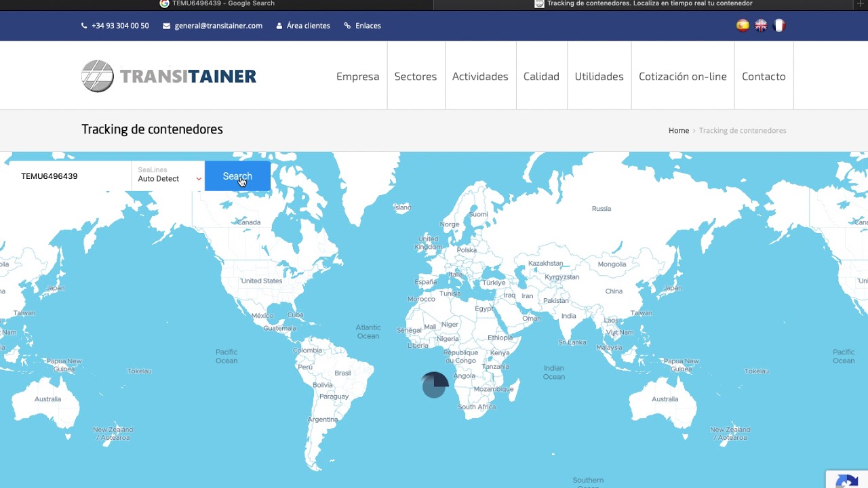
Task: Click the Canada label on the map
Action: (x=249, y=222)
